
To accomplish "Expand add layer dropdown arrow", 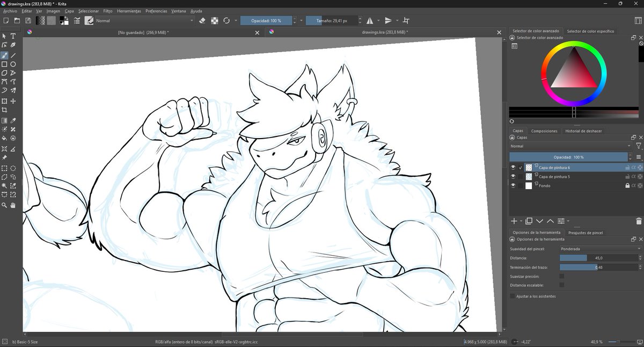I will pyautogui.click(x=521, y=221).
